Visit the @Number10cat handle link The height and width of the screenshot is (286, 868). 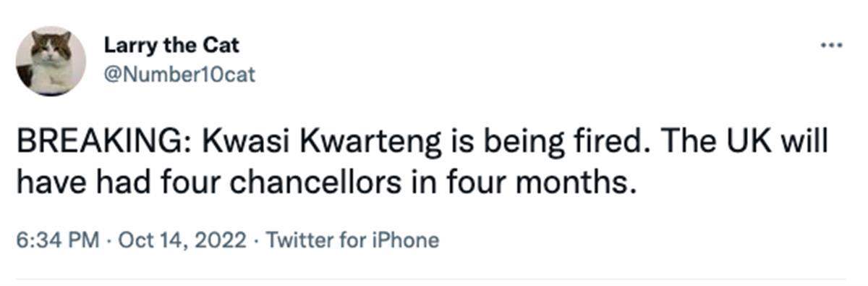(x=179, y=75)
